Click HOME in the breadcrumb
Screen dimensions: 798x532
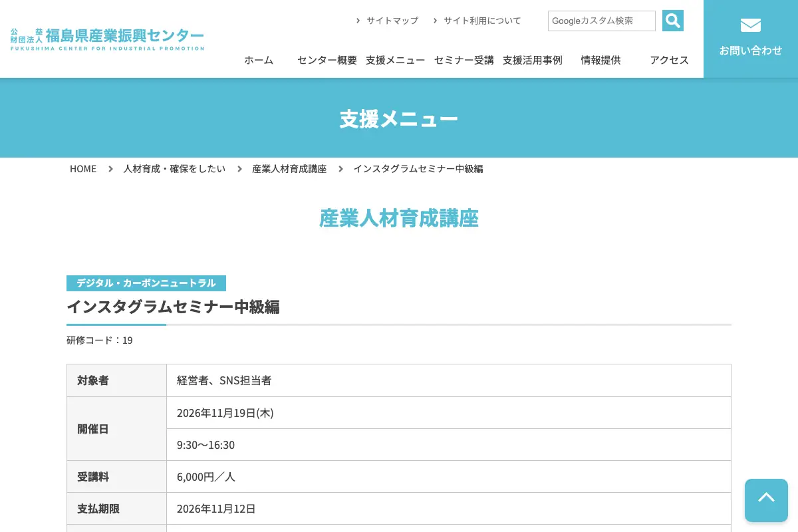pyautogui.click(x=83, y=169)
